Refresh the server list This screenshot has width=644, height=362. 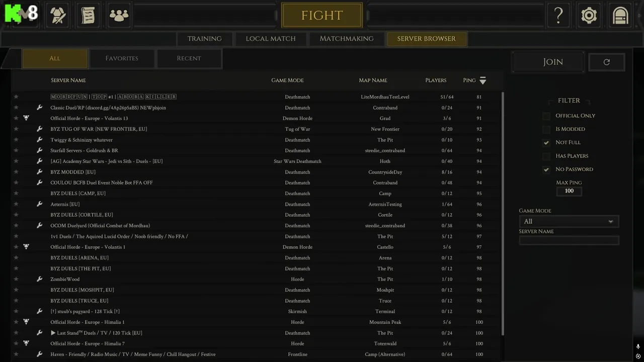pyautogui.click(x=607, y=62)
